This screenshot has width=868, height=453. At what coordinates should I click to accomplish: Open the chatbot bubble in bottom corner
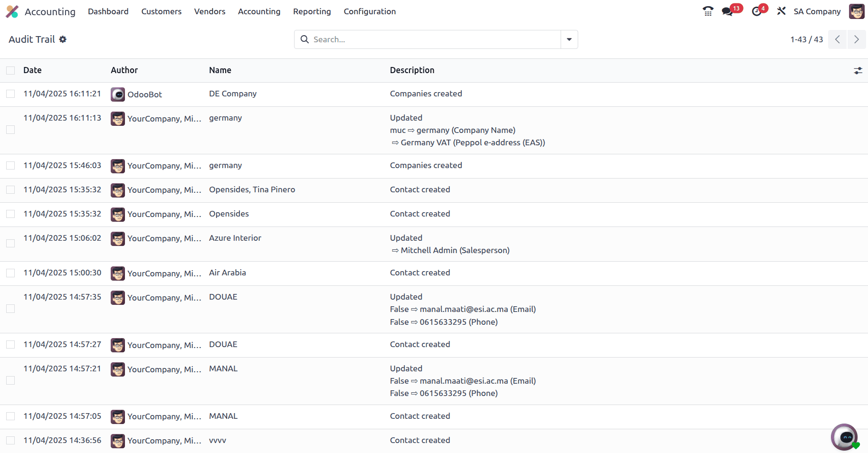tap(844, 437)
